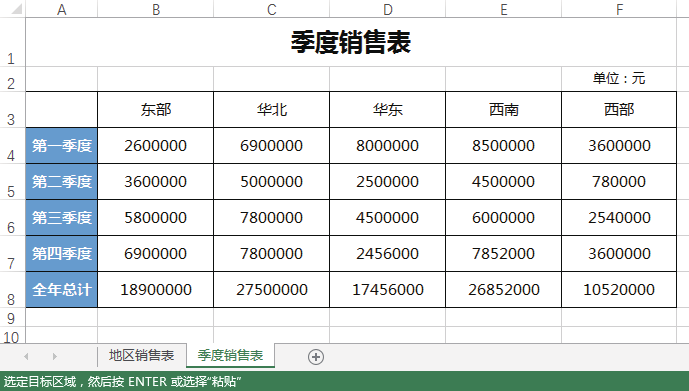Click the 华东 header cell
The height and width of the screenshot is (391, 689).
point(388,110)
